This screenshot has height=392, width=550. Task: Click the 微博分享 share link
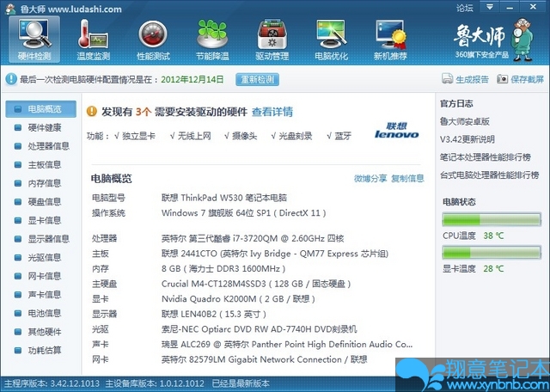coord(370,179)
